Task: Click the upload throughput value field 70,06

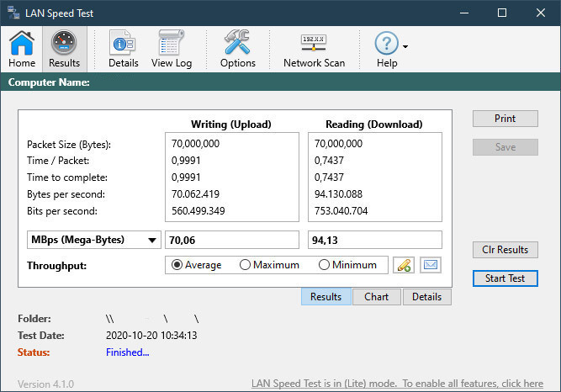Action: (232, 241)
